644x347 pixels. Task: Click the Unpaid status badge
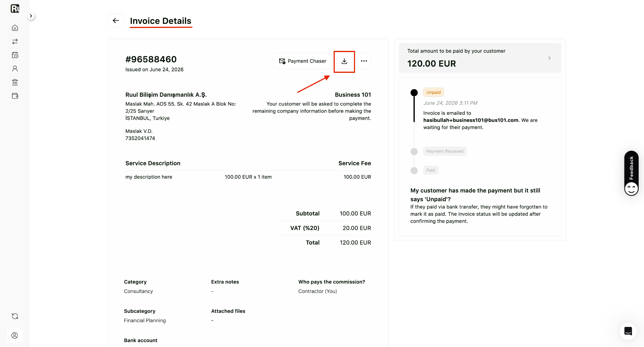tap(433, 92)
